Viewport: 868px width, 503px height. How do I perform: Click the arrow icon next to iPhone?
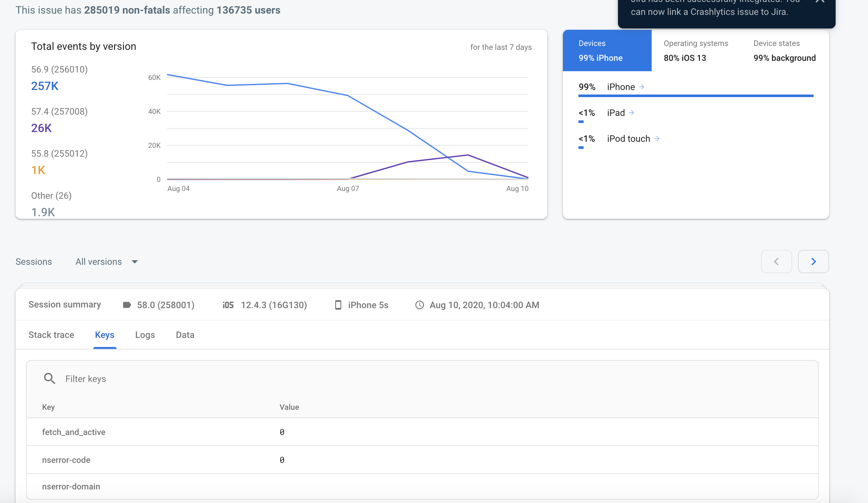pos(641,87)
